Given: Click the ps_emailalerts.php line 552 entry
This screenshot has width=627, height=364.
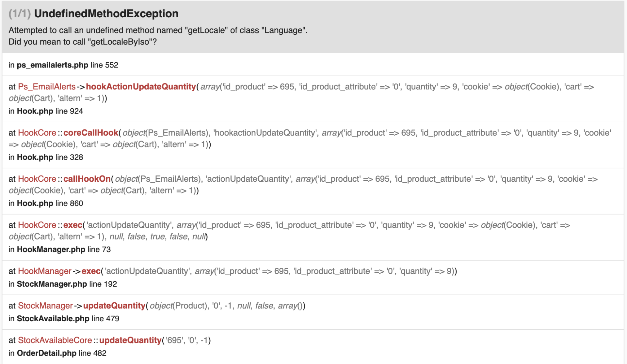Looking at the screenshot, I should [x=63, y=65].
